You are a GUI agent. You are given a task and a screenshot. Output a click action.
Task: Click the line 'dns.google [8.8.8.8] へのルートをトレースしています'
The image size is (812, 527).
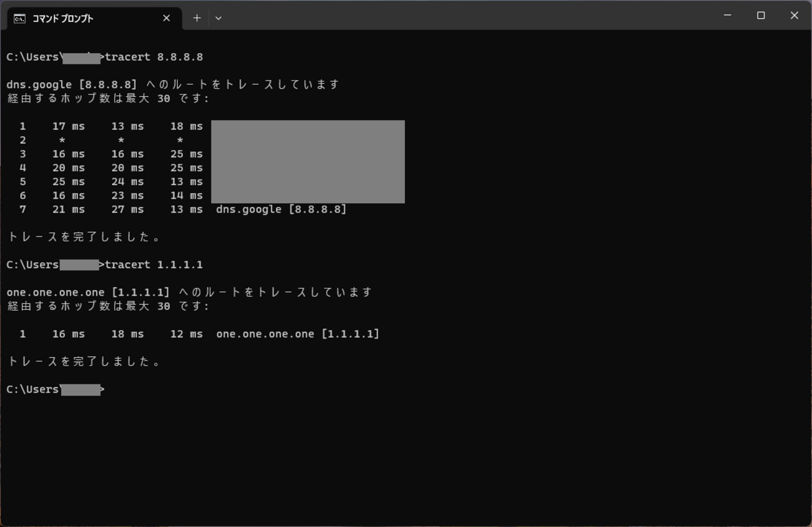point(173,84)
